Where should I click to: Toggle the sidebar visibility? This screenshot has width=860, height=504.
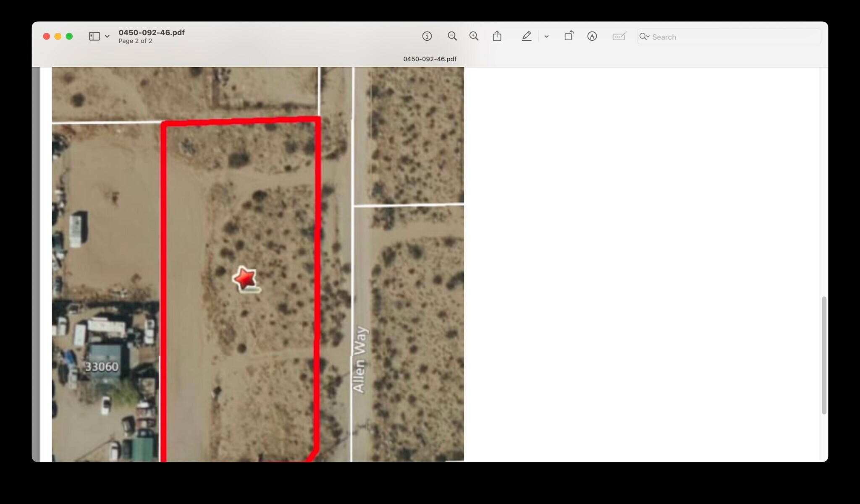click(x=94, y=36)
